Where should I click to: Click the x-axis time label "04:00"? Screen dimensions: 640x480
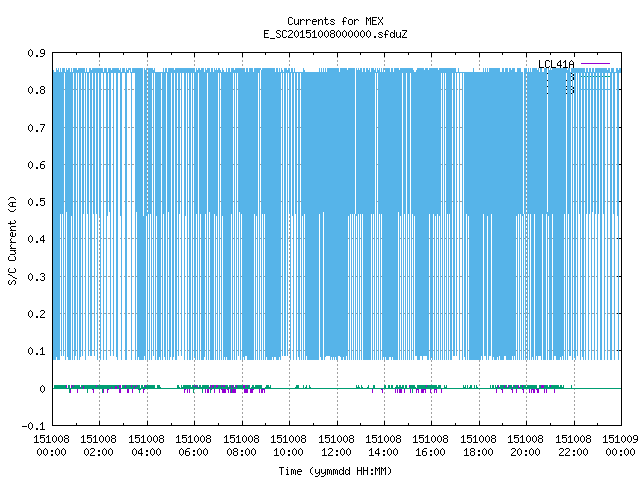click(x=146, y=452)
